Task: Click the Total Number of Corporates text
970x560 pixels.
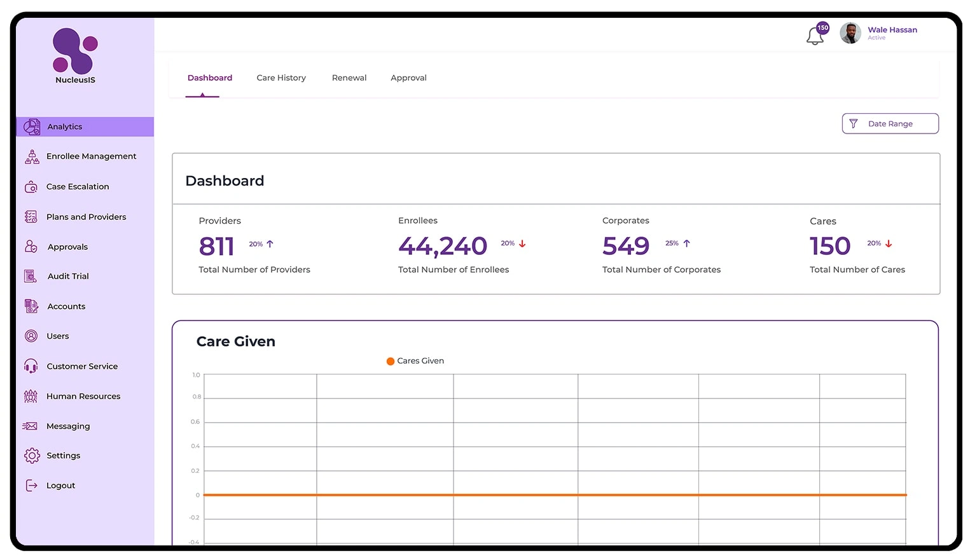Action: point(662,270)
